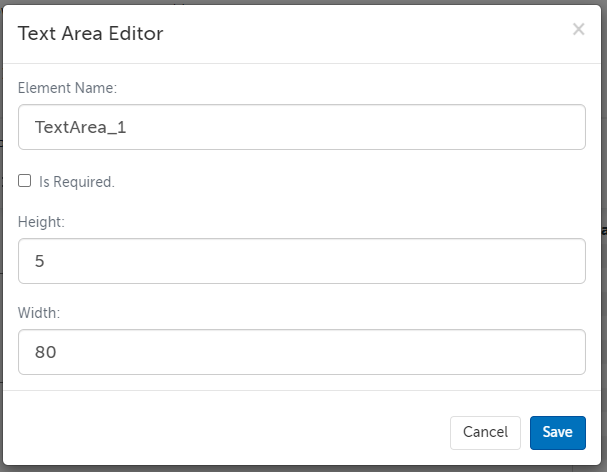Screen dimensions: 607x472
Task: Click blank area at right of Height field
Action: (450, 261)
